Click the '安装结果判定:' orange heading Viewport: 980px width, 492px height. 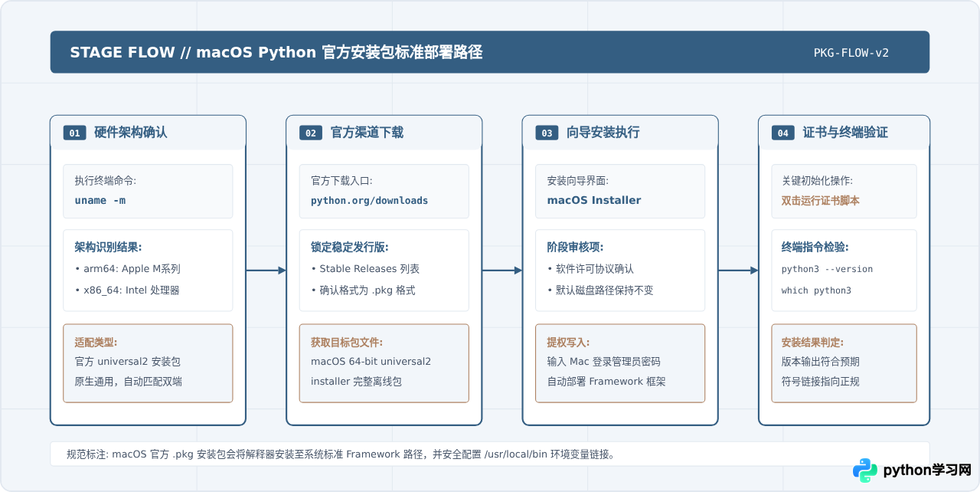(x=812, y=343)
